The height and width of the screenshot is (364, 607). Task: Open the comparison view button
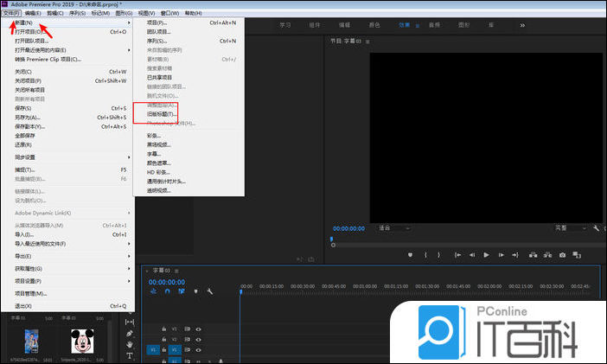pyautogui.click(x=577, y=255)
